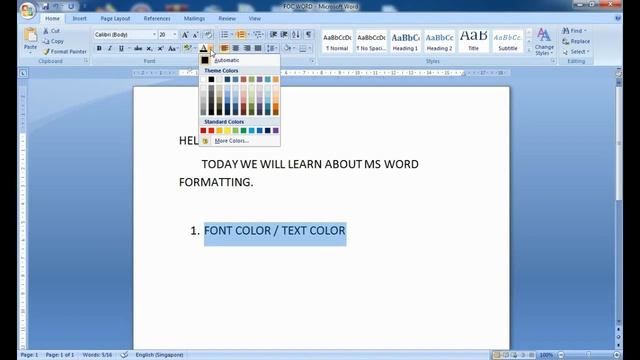Click the Shrink Font icon

coord(196,35)
